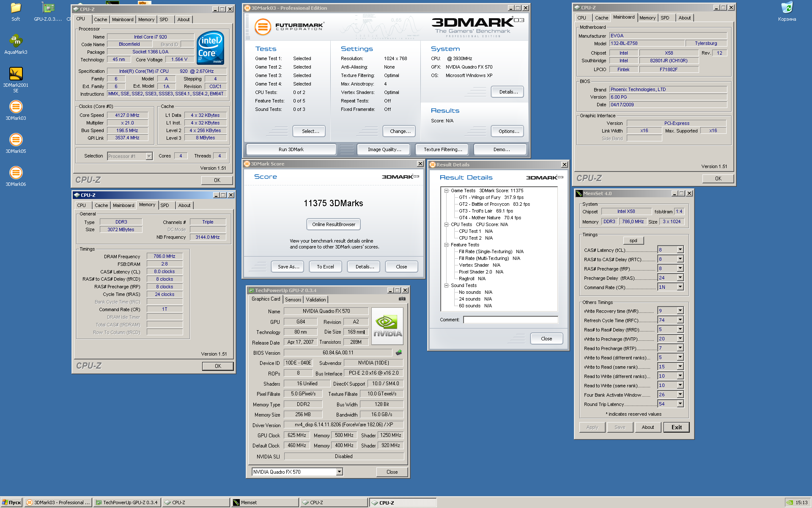Click GT1 - Wings of Fury result row
This screenshot has width=812, height=508.
[491, 197]
